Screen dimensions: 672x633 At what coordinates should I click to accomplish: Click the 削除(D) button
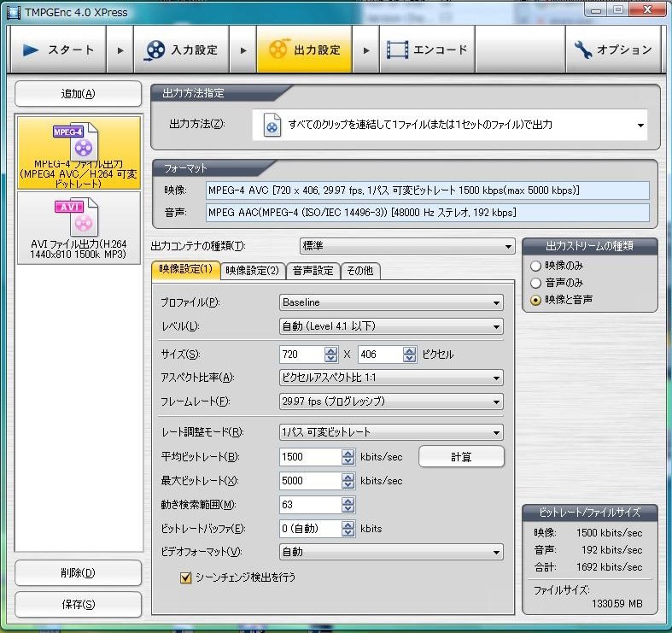coord(78,573)
